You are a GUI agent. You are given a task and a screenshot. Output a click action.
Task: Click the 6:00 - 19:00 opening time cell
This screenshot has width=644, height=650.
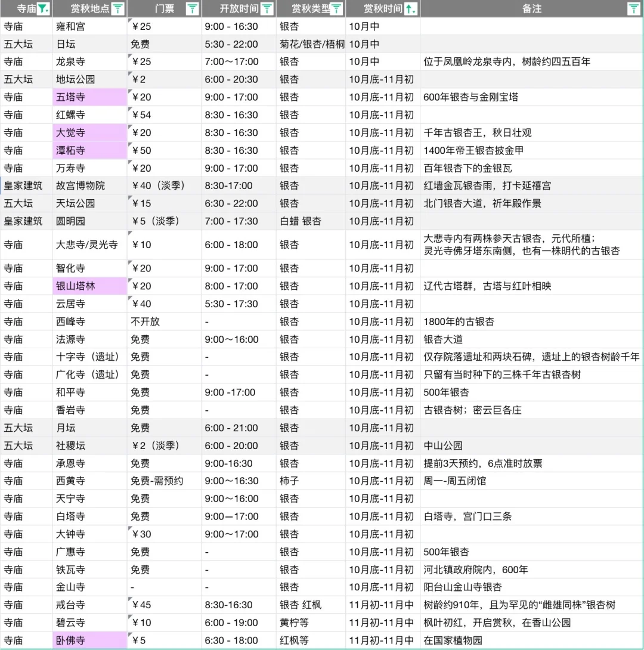(239, 623)
